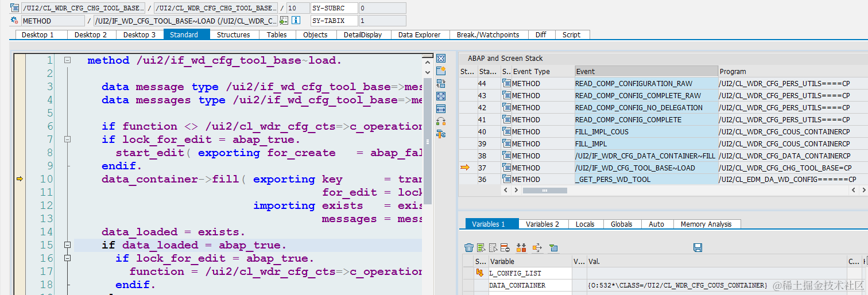Switch to the Desktop 3 tab

click(x=139, y=35)
